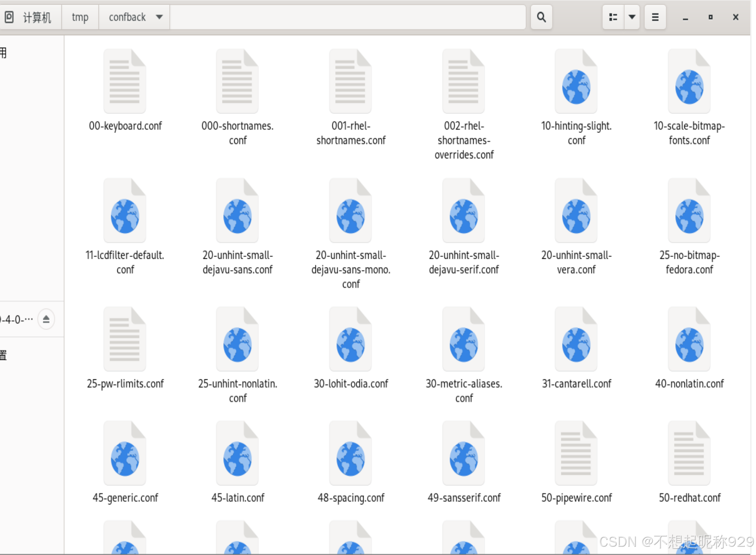Open the hamburger menu button
The image size is (756, 555).
pos(655,17)
